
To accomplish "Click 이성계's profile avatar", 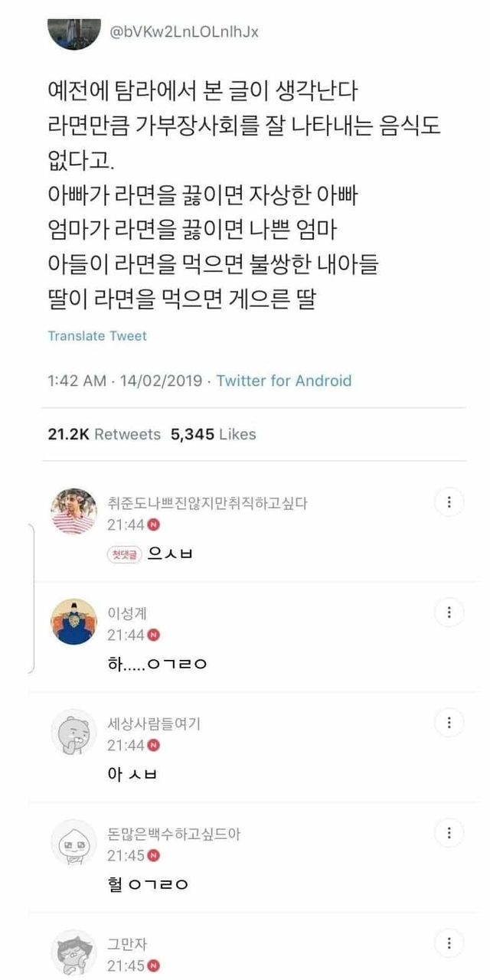I will point(73,621).
